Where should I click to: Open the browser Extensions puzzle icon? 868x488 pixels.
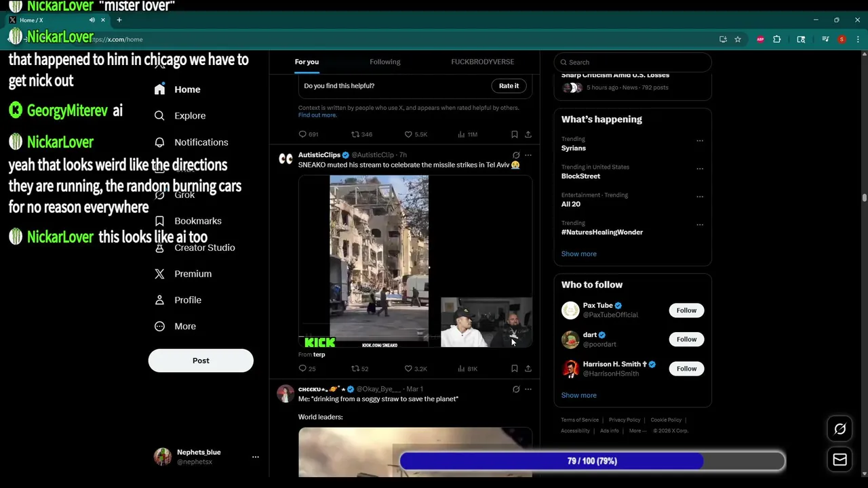click(777, 39)
